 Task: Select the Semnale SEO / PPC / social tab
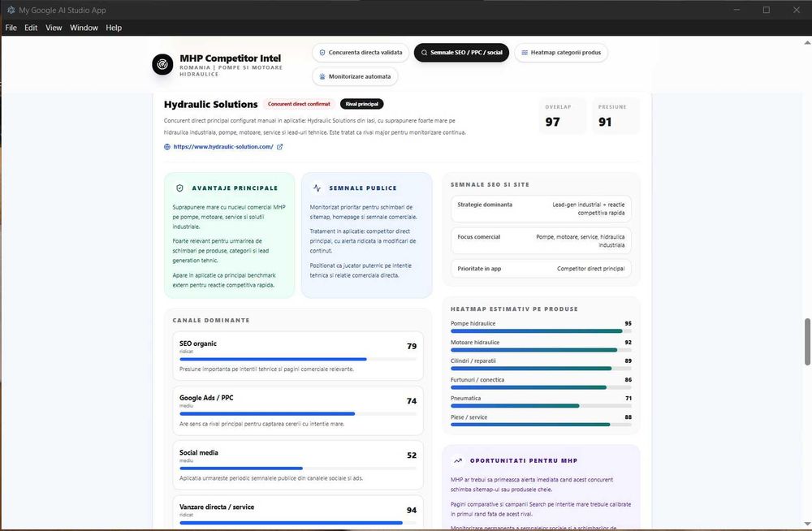coord(461,52)
